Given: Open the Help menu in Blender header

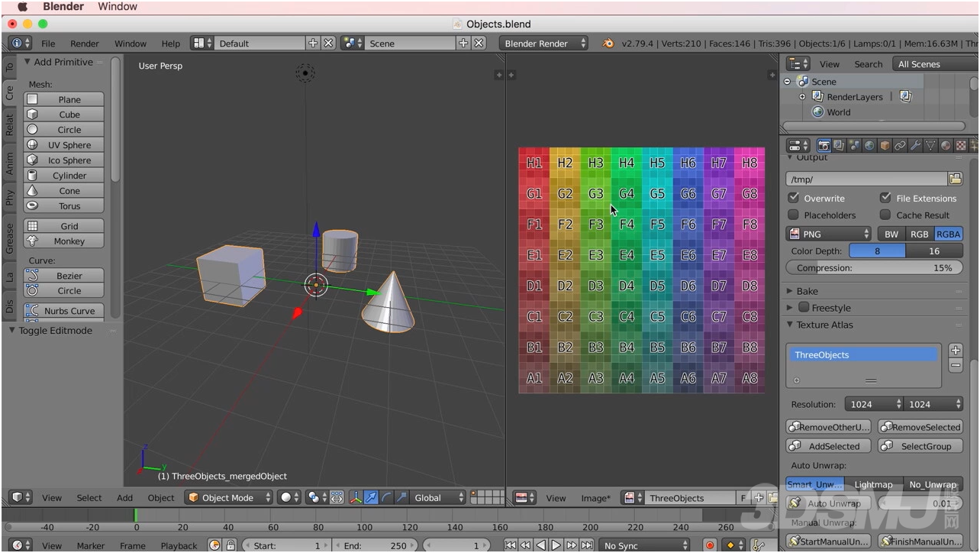Looking at the screenshot, I should coord(171,44).
